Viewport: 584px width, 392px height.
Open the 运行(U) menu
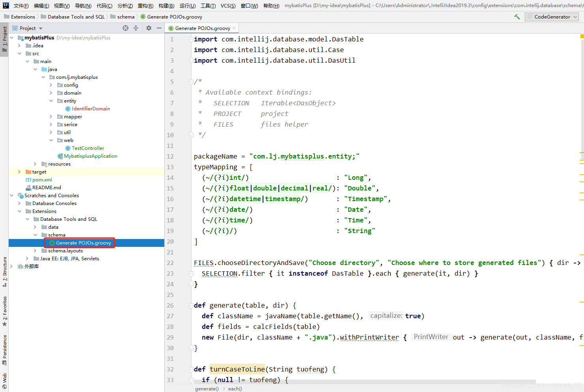pos(187,6)
